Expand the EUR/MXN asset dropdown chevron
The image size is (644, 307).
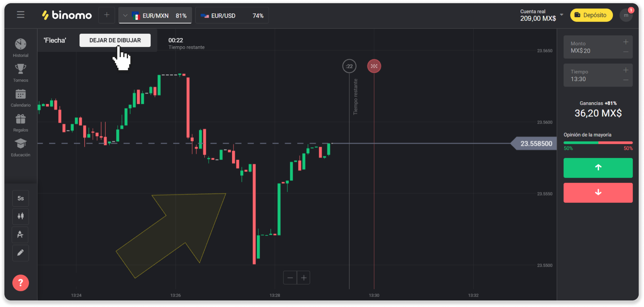pyautogui.click(x=125, y=15)
